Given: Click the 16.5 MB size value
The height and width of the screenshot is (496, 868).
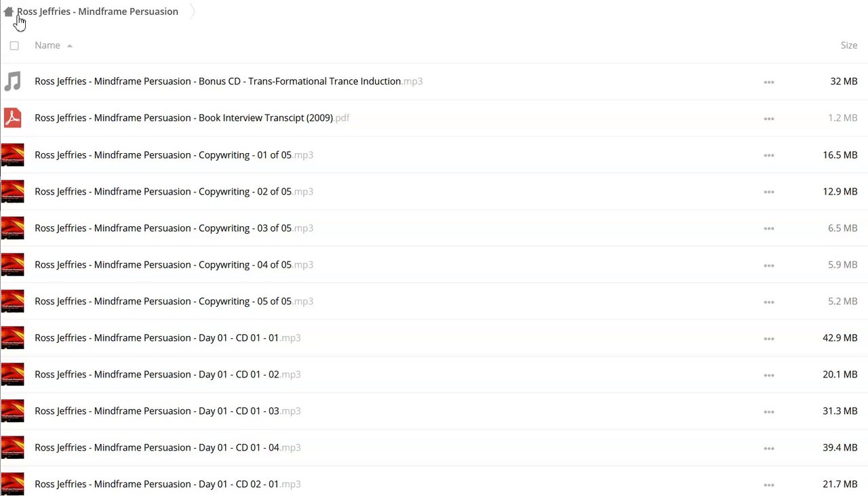Looking at the screenshot, I should tap(840, 154).
